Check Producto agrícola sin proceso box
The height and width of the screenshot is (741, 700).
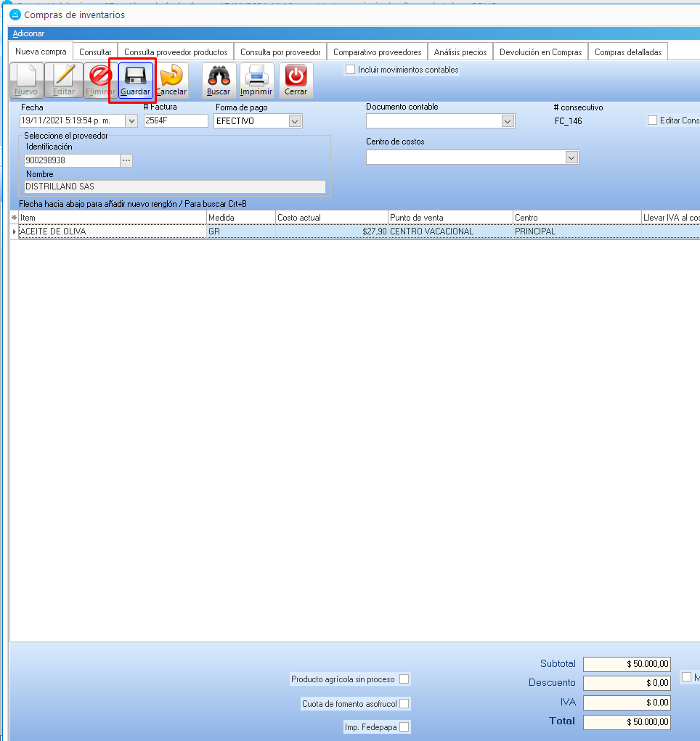(404, 679)
